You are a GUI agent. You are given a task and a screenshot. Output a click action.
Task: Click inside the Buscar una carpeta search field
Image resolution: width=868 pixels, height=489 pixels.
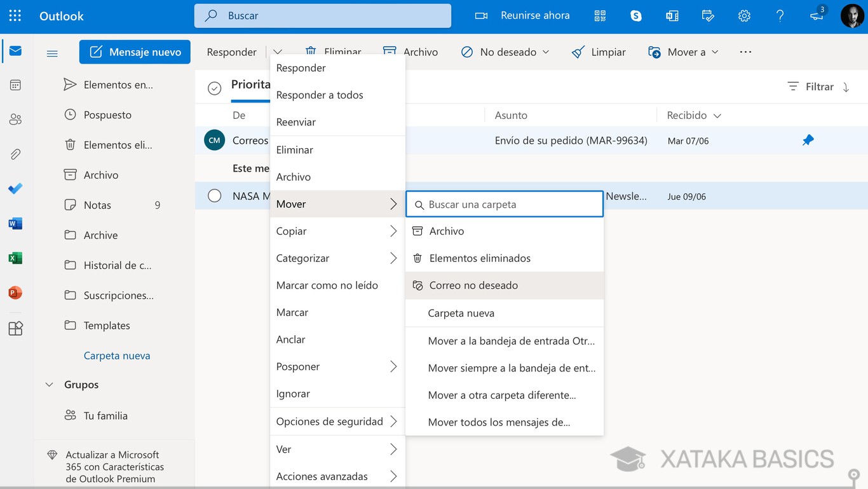(504, 204)
